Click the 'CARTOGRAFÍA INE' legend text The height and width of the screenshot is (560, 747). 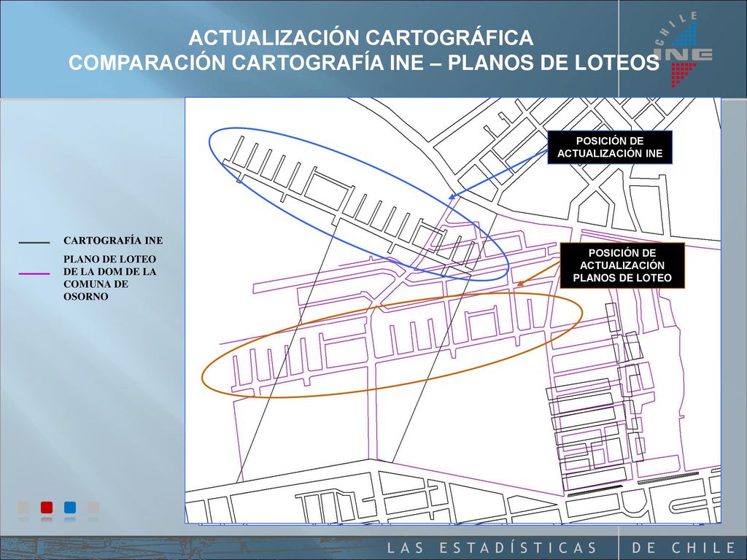[113, 241]
